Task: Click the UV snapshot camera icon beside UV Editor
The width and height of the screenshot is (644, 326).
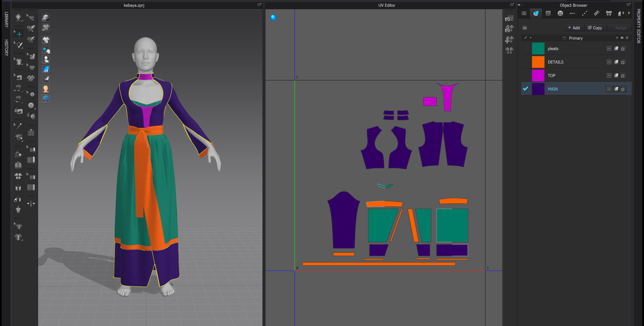Action: click(x=509, y=18)
